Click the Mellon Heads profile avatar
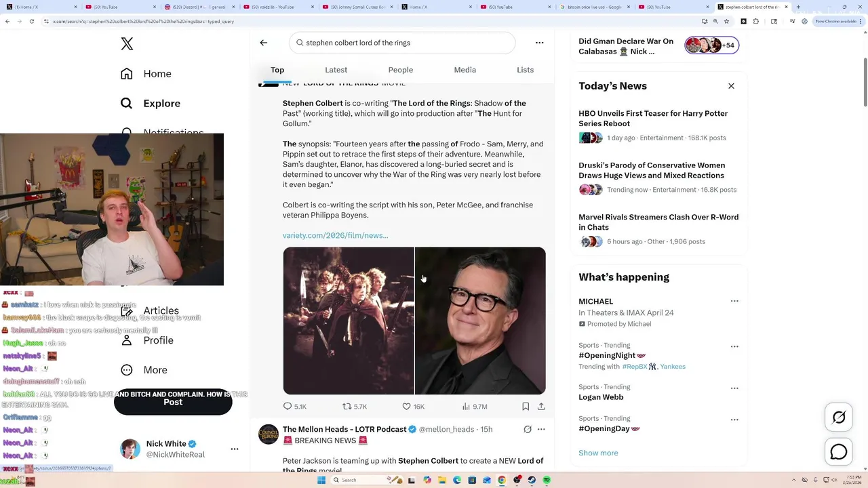868x488 pixels. 269,434
